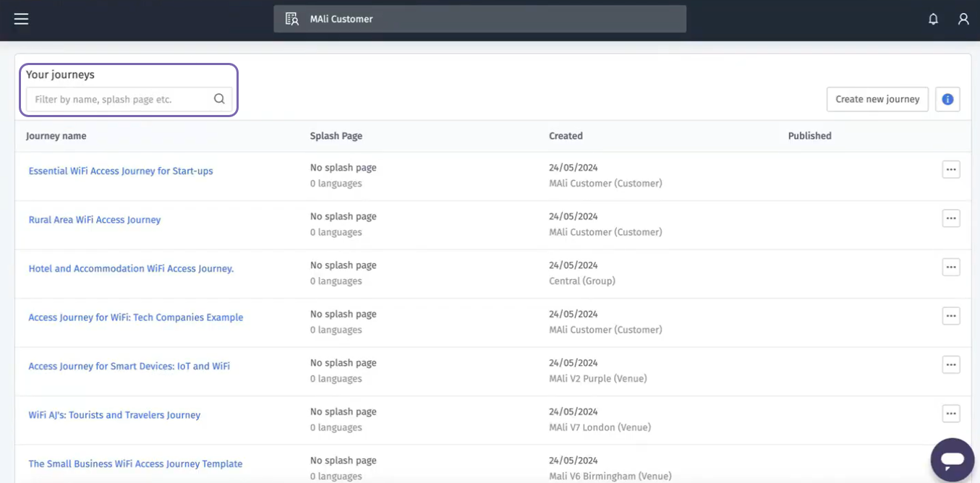The image size is (980, 483).
Task: Open the MAli Customer selector bar
Action: tap(480, 19)
